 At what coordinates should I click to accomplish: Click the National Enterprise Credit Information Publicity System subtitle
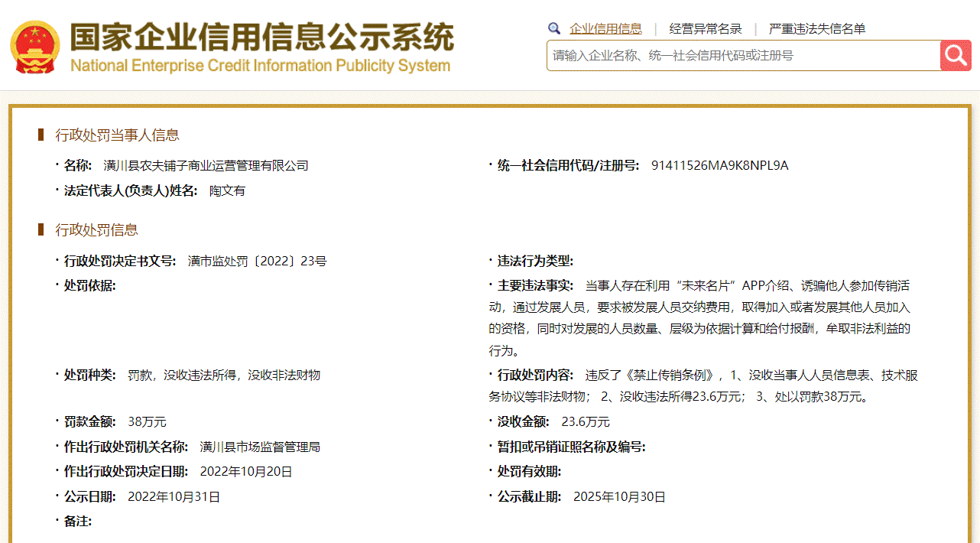pyautogui.click(x=260, y=66)
